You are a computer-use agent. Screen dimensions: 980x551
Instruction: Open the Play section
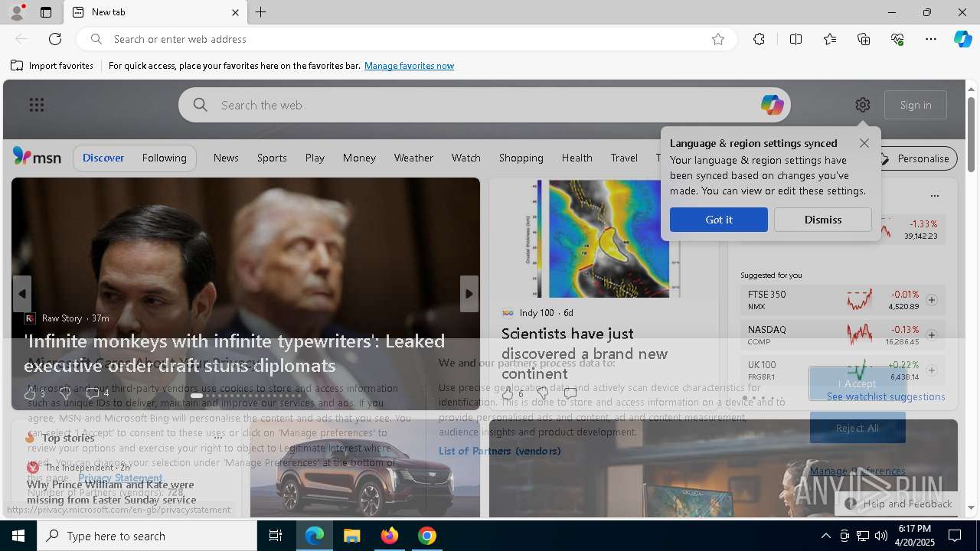(315, 158)
